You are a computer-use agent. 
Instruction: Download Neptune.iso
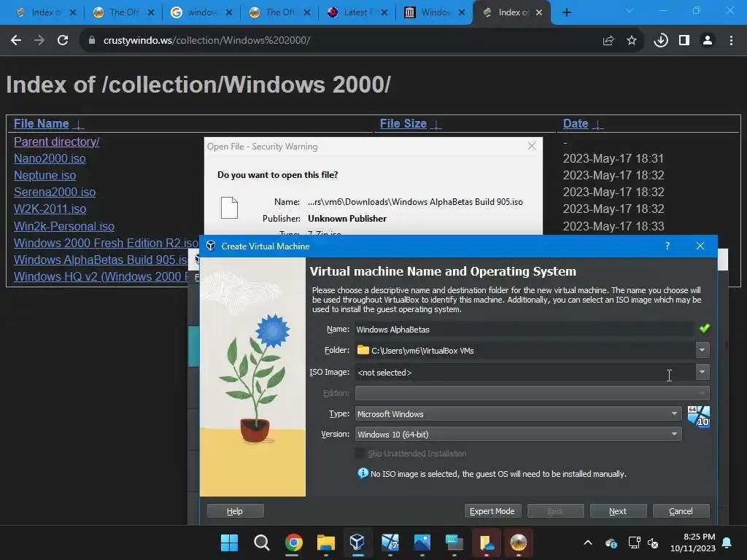click(44, 175)
